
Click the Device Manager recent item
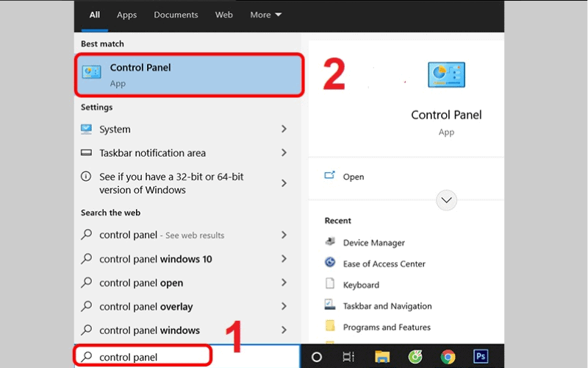click(x=373, y=243)
